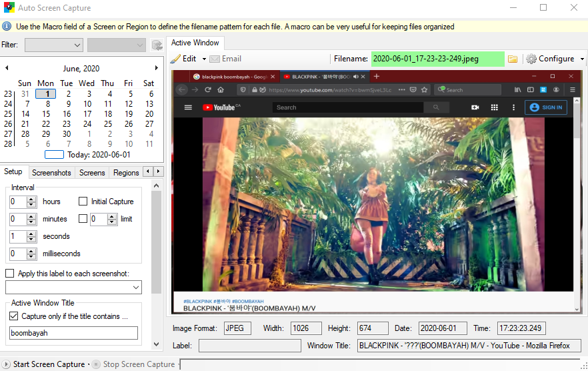The image size is (588, 371).
Task: Expand Start Screen Capture dropdown arrow
Action: pyautogui.click(x=89, y=364)
